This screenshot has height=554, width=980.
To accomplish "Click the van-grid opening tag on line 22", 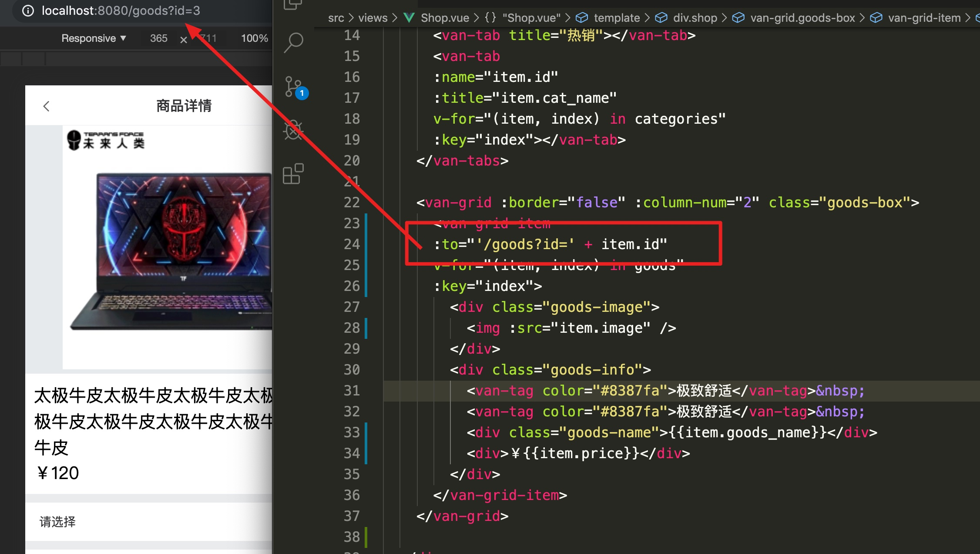I will point(668,203).
